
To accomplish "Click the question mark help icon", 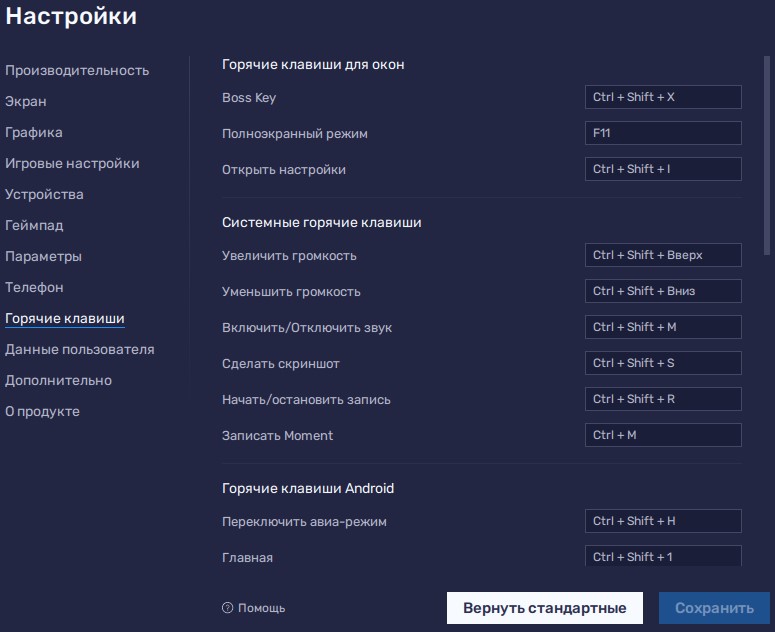I will 227,608.
